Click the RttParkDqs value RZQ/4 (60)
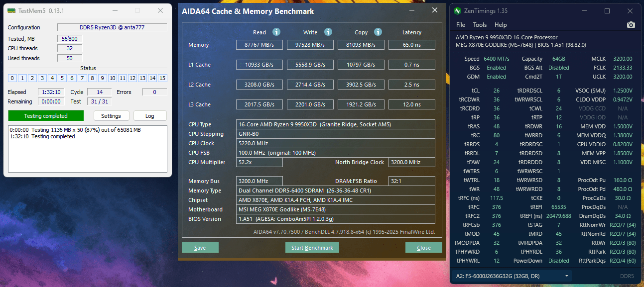Image resolution: width=644 pixels, height=287 pixels. click(x=623, y=261)
